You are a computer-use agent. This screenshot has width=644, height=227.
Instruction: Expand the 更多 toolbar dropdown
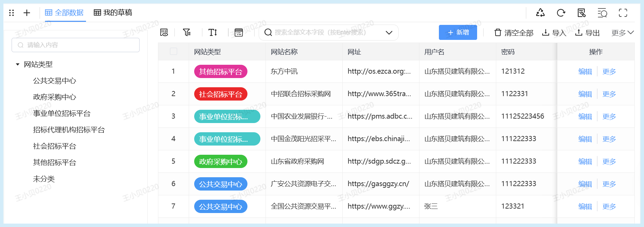(x=623, y=33)
